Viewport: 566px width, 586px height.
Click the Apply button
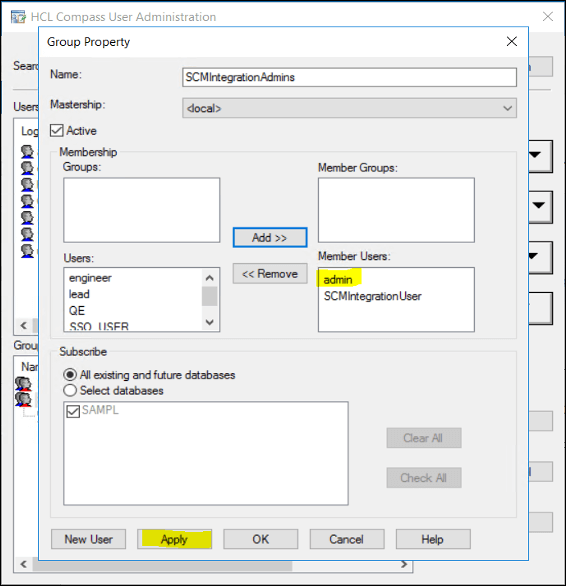(174, 539)
